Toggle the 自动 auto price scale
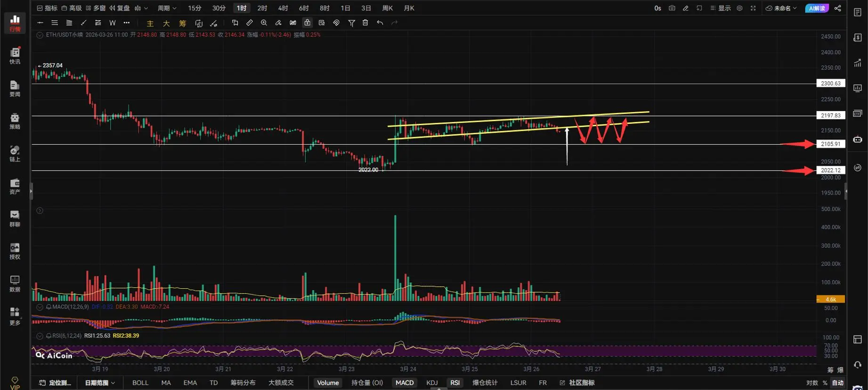The width and height of the screenshot is (868, 390). coord(838,382)
